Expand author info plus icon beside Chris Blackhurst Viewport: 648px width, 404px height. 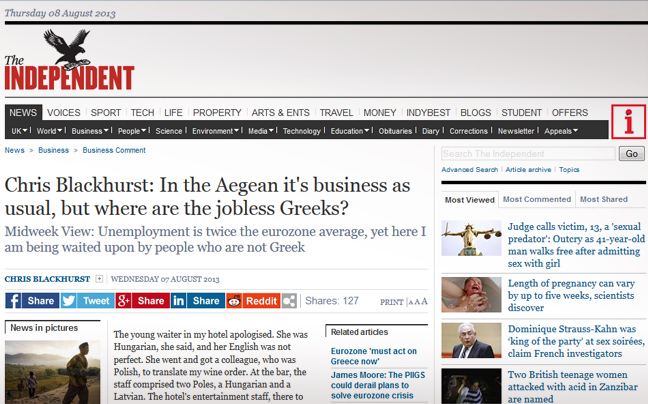[x=99, y=279]
